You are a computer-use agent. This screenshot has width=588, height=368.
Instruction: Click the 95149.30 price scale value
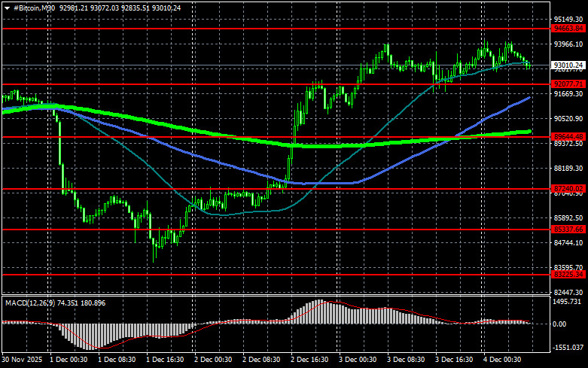pyautogui.click(x=568, y=20)
